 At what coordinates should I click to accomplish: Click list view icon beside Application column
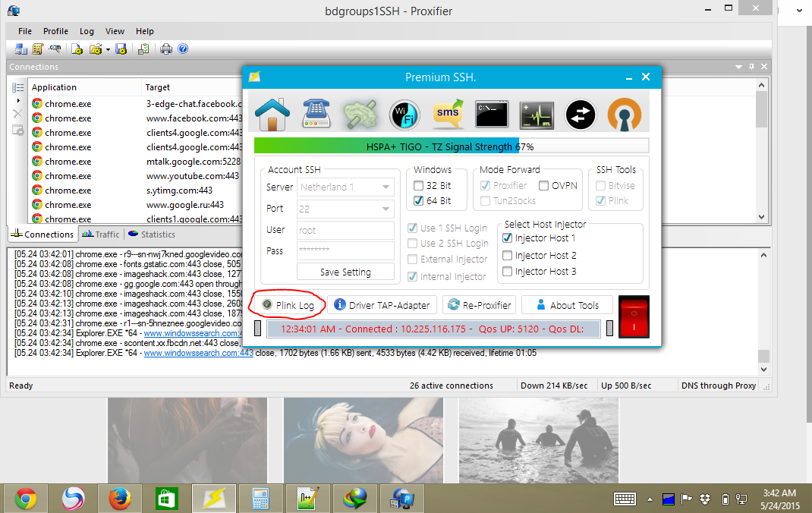pos(18,87)
